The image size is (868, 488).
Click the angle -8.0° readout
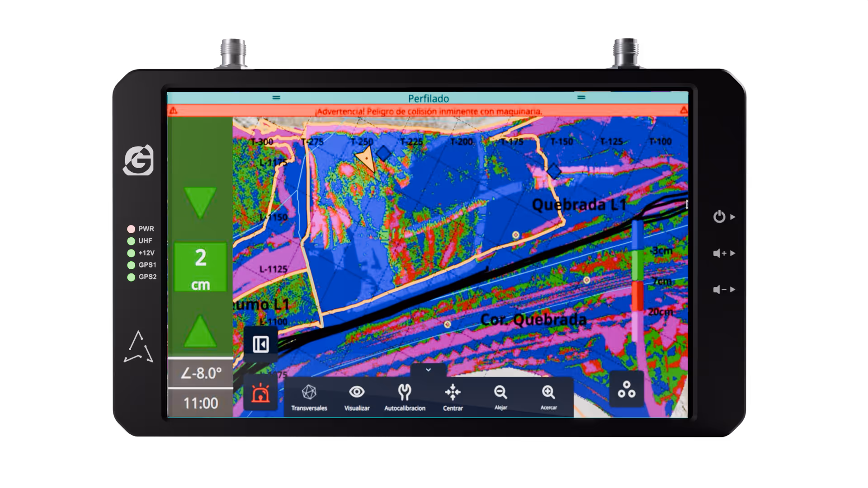pyautogui.click(x=200, y=373)
